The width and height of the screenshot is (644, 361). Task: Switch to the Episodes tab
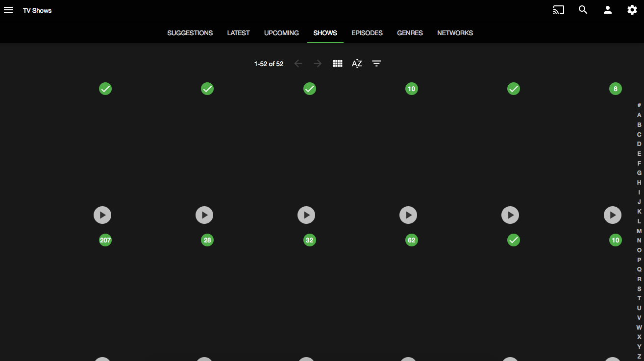(367, 33)
